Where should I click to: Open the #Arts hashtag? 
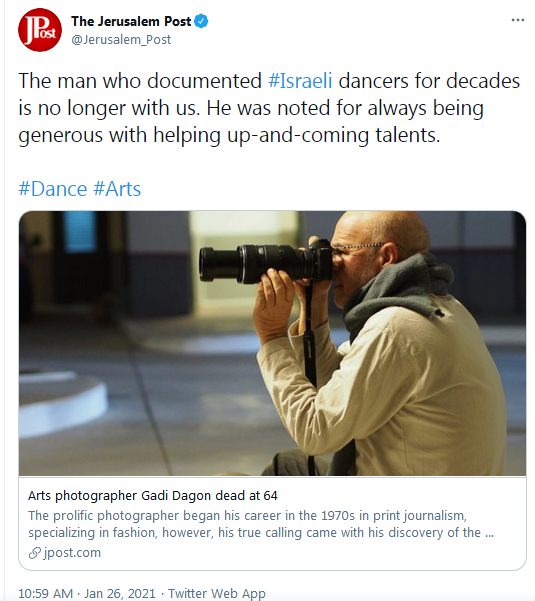pyautogui.click(x=117, y=189)
